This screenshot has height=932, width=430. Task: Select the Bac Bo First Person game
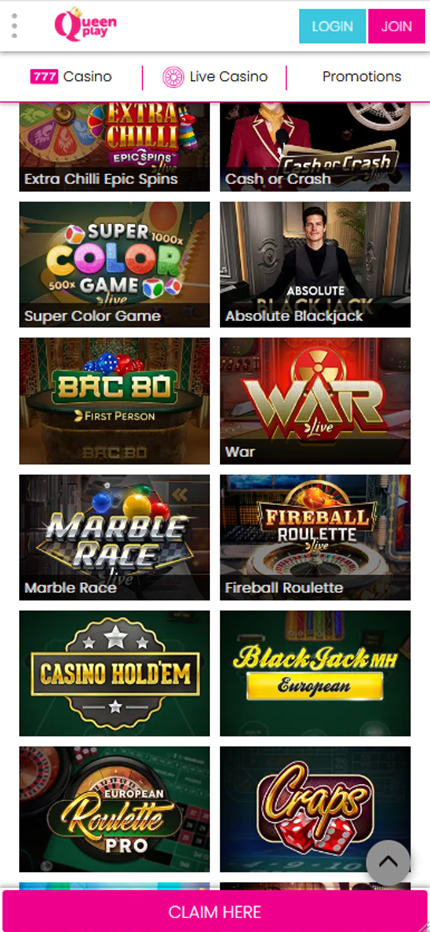click(114, 401)
